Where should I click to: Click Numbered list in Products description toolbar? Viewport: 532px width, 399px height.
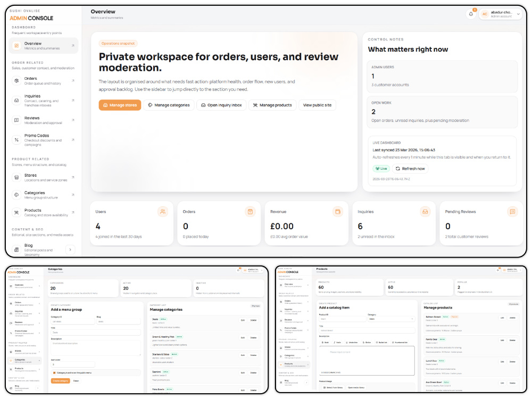(x=400, y=343)
